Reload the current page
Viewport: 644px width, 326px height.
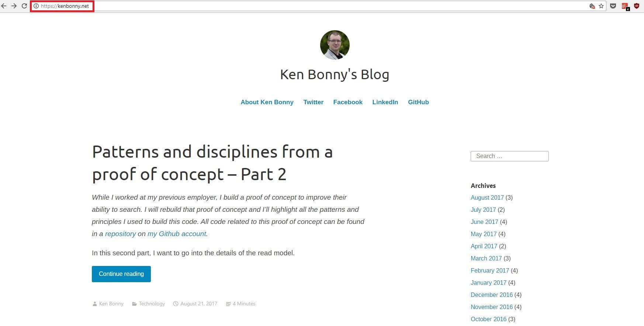[x=24, y=6]
